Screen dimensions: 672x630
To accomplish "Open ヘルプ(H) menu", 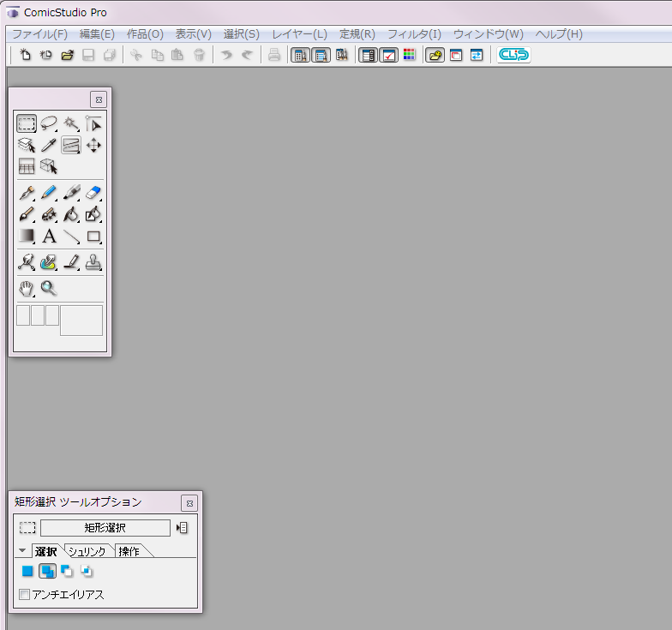I will pos(559,34).
